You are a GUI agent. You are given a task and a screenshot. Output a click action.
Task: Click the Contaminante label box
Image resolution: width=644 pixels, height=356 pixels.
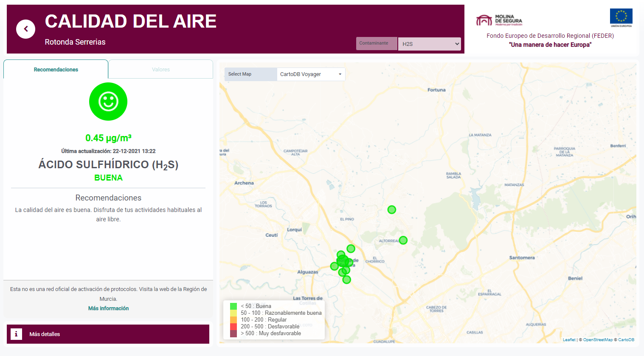[x=377, y=43]
